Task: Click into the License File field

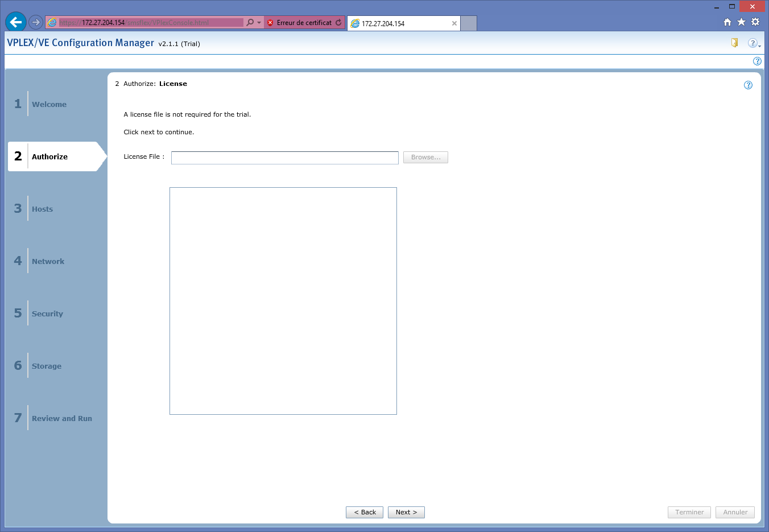Action: point(284,158)
